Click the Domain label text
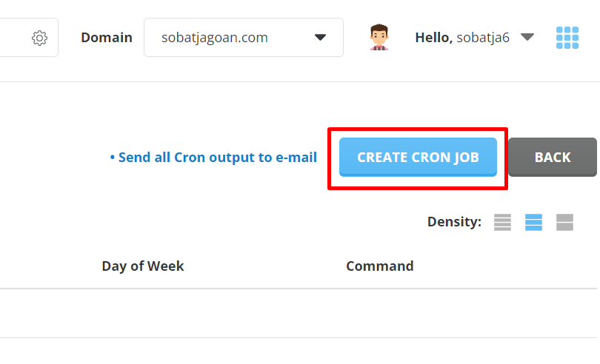This screenshot has height=364, width=600. [107, 38]
